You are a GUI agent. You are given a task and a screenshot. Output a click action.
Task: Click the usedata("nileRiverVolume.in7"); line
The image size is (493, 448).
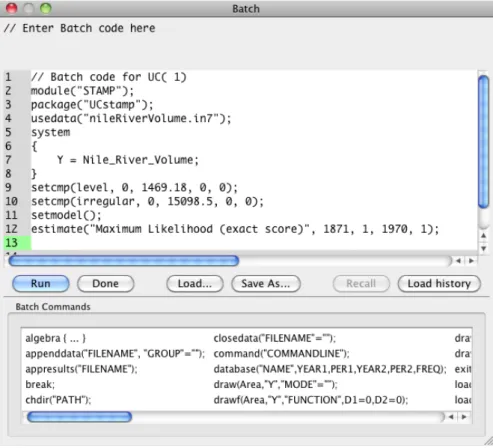131,118
